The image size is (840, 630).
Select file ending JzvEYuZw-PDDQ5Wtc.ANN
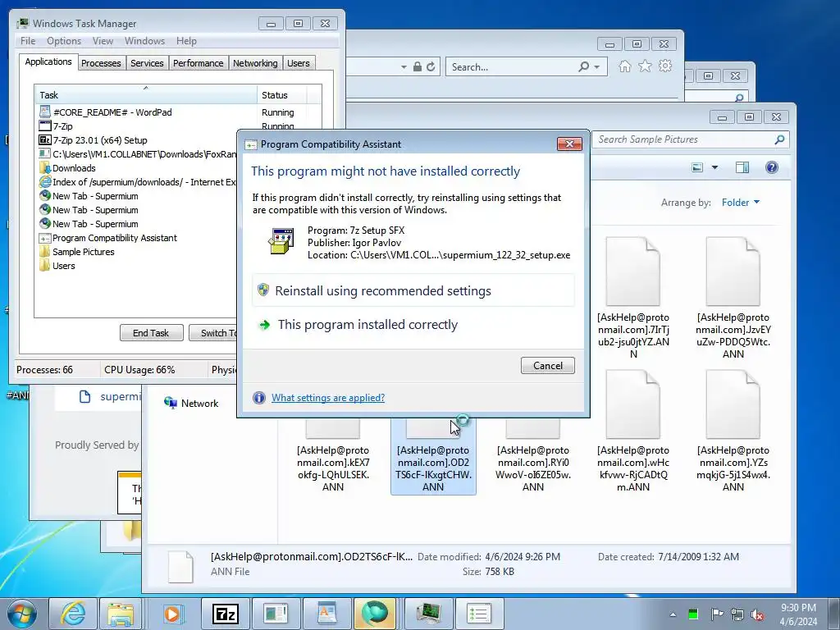coord(733,299)
